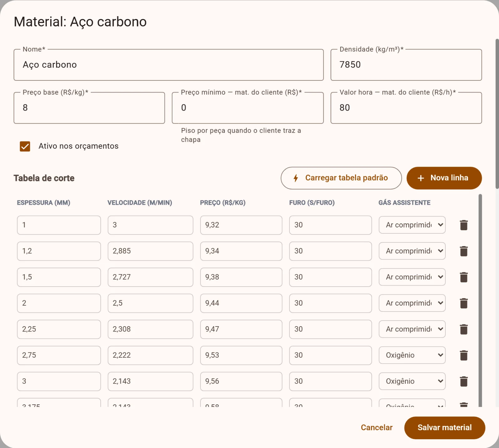Open Oxigênio dropdown for price 9,56 row
499x448 pixels.
[x=412, y=381]
